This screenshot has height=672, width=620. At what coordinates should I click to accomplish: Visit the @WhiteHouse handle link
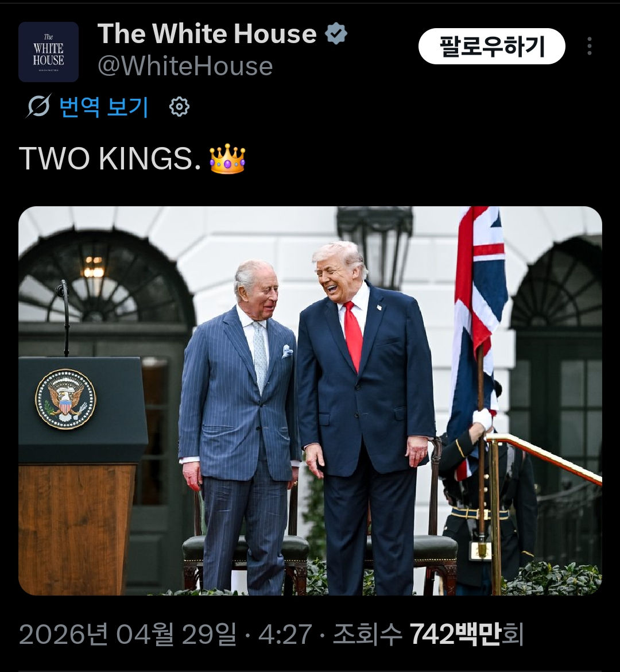point(185,66)
